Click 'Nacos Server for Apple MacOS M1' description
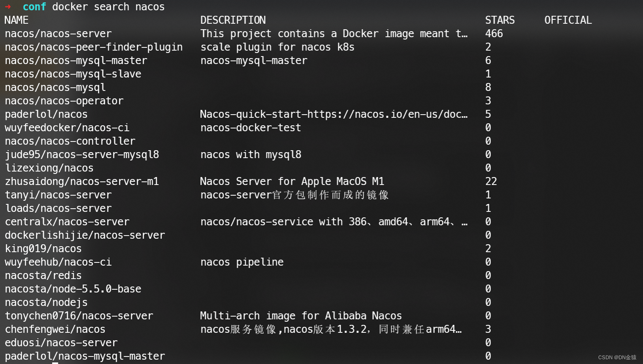 tap(292, 181)
